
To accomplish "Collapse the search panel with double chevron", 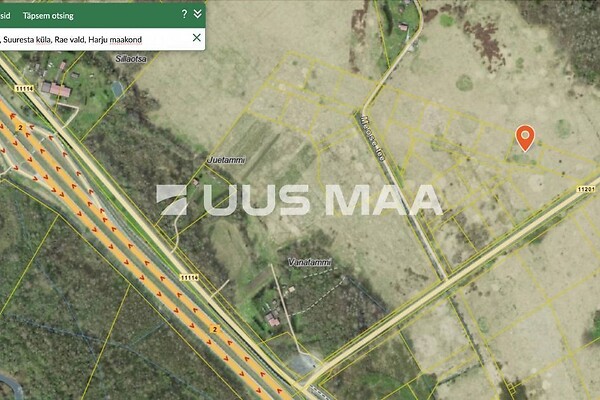I will click(x=198, y=14).
